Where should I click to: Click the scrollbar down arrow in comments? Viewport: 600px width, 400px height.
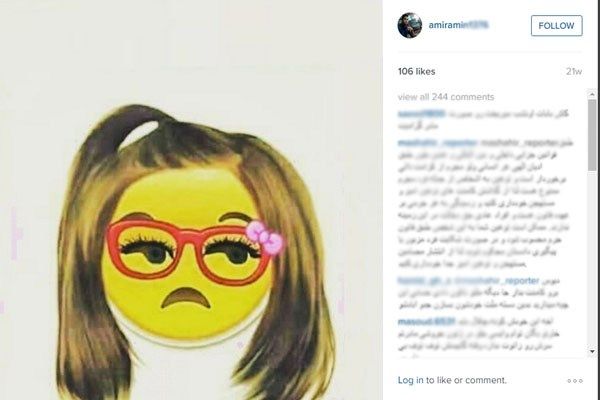pyautogui.click(x=592, y=351)
